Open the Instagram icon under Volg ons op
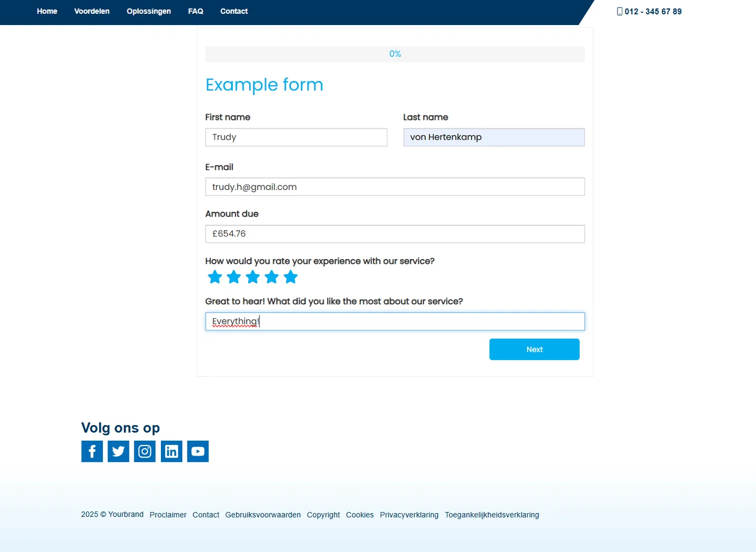 coord(144,451)
